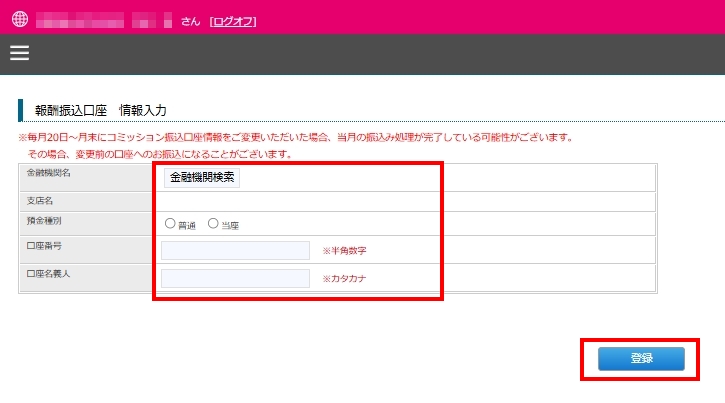Open the hamburger menu icon
Screen dimensions: 725x403
point(19,53)
